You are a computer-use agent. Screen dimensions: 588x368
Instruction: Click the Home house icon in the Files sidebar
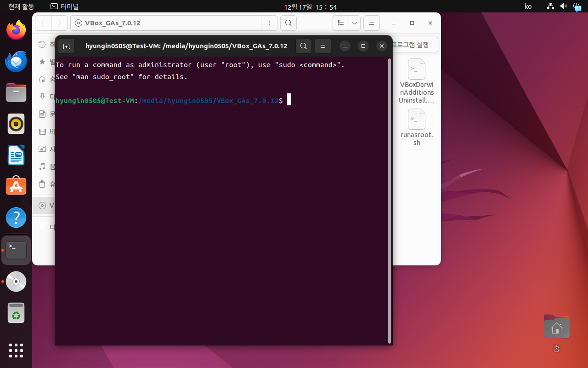[x=42, y=79]
